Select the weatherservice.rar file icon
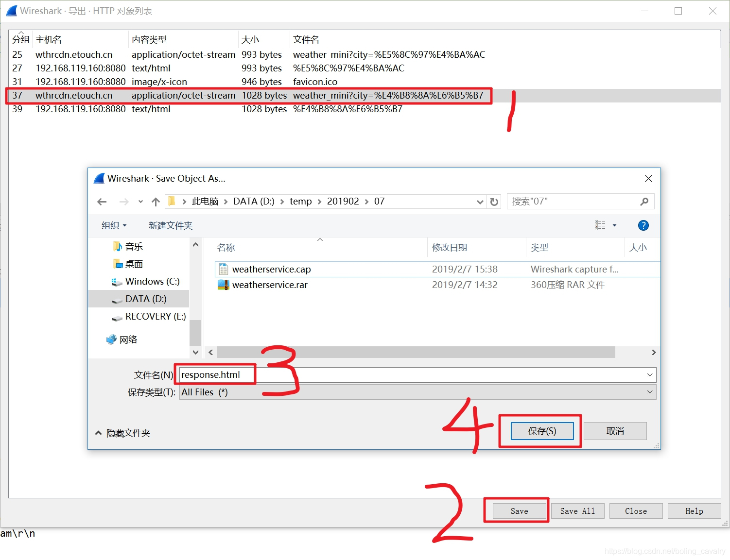 pyautogui.click(x=224, y=285)
